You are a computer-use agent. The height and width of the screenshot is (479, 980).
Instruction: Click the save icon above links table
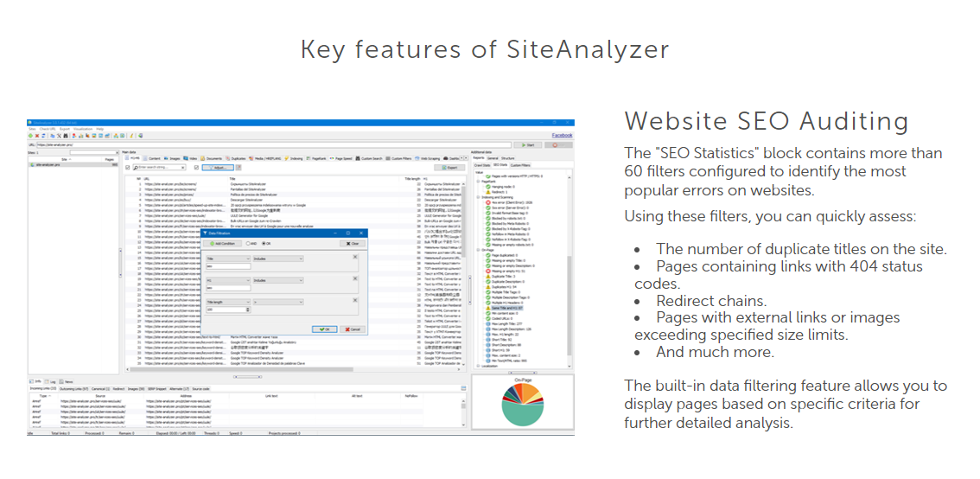464,388
